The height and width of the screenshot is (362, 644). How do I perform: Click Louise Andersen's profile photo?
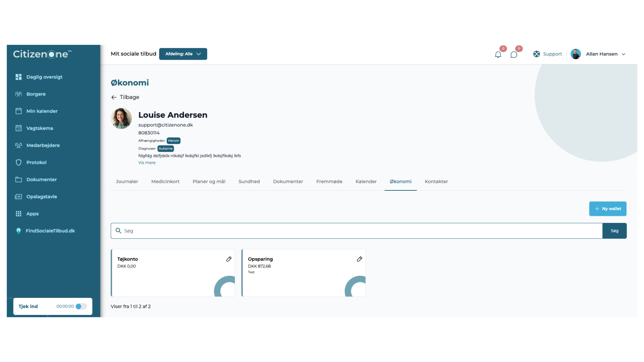pyautogui.click(x=121, y=118)
